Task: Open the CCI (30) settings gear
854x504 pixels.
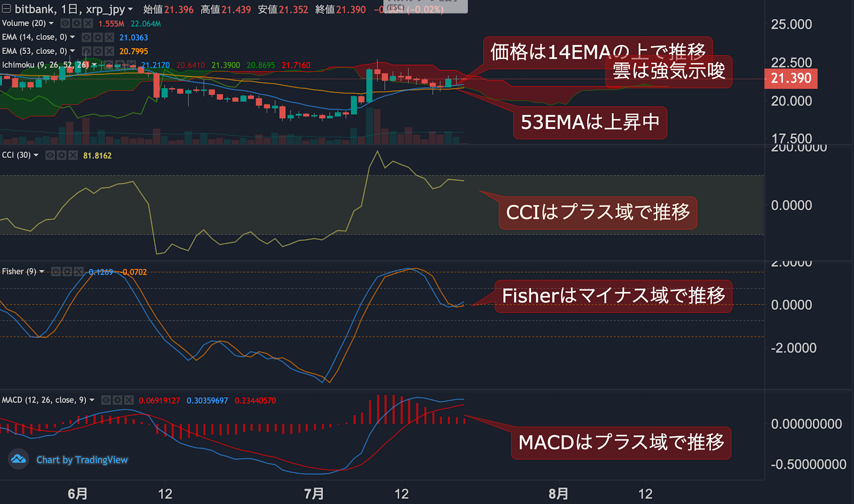Action: click(62, 155)
